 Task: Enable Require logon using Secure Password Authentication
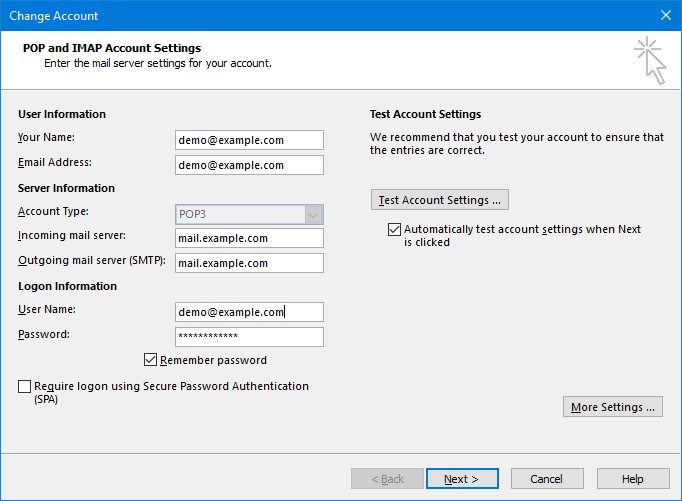click(24, 386)
